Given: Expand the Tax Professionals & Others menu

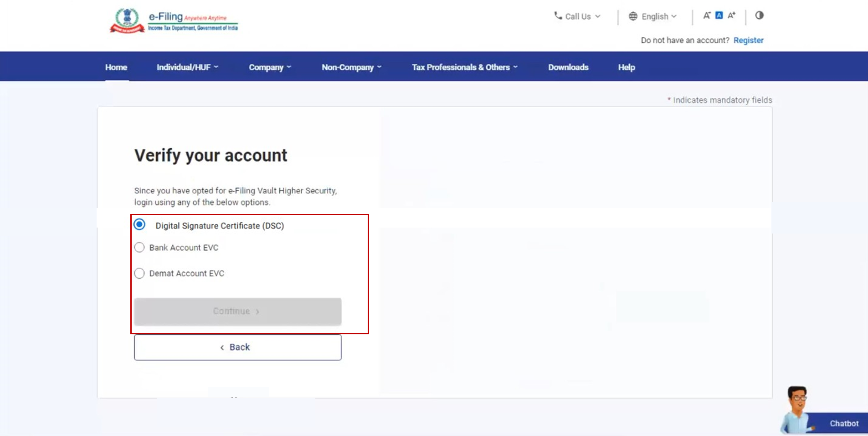Looking at the screenshot, I should (x=464, y=67).
